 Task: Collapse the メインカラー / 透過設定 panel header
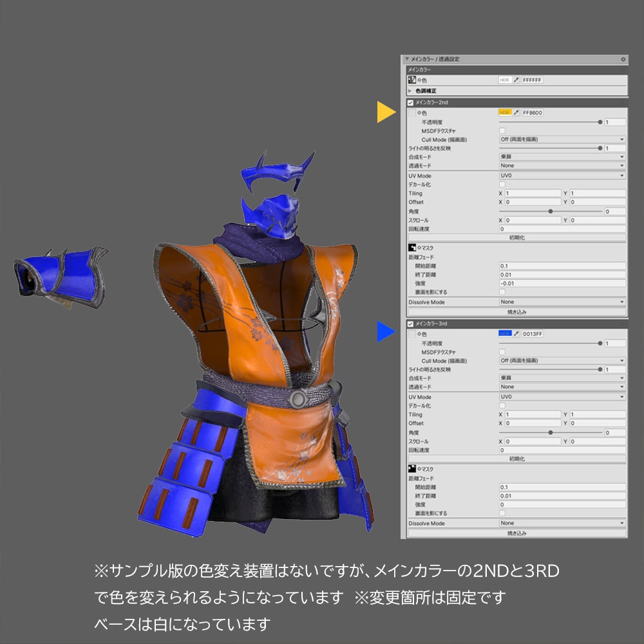click(x=407, y=59)
